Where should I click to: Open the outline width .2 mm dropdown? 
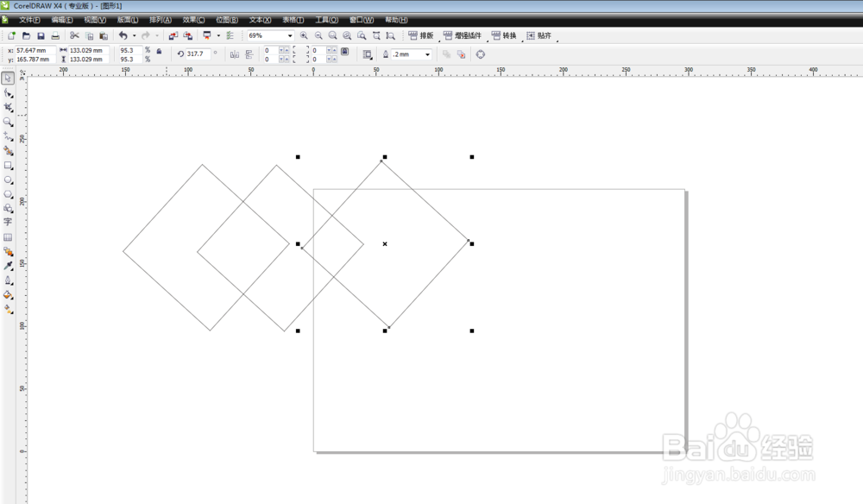click(x=427, y=54)
